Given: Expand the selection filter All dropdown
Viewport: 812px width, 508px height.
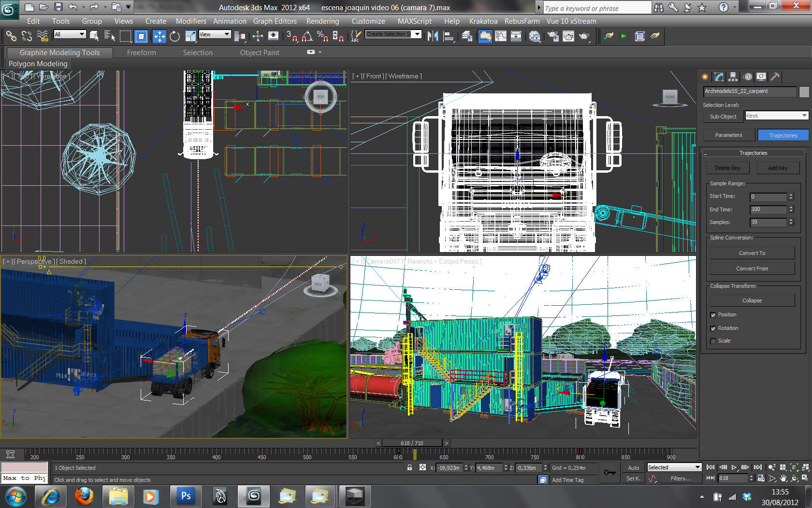Looking at the screenshot, I should [x=70, y=34].
